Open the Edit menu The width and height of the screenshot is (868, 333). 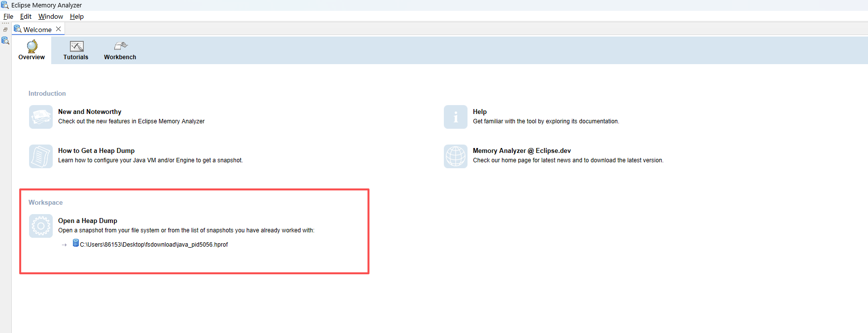pyautogui.click(x=26, y=16)
